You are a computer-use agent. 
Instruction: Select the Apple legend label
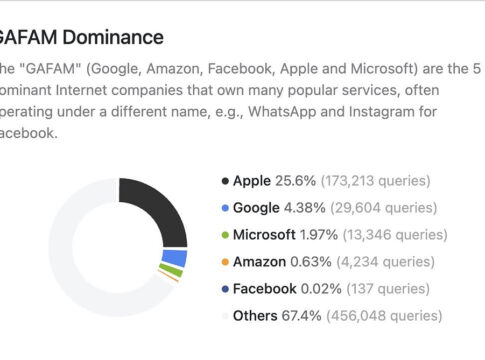[252, 181]
